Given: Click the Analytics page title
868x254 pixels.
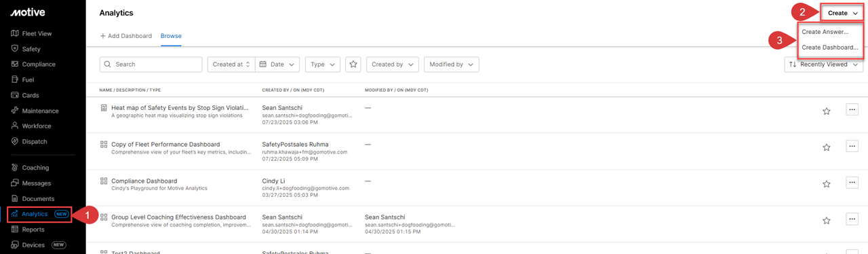Looking at the screenshot, I should 117,13.
